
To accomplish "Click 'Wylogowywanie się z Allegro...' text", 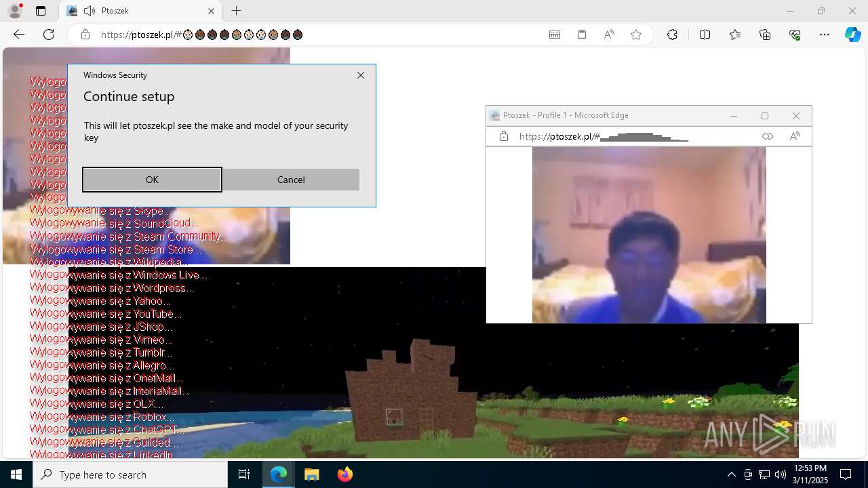I will (102, 365).
